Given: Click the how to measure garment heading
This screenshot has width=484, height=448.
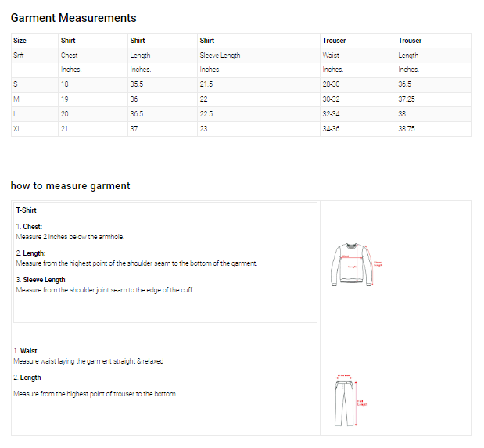Looking at the screenshot, I should point(70,186).
